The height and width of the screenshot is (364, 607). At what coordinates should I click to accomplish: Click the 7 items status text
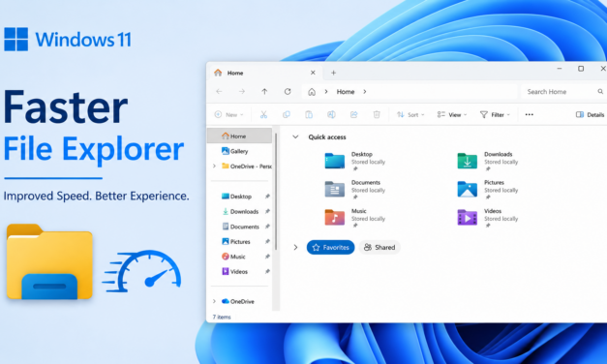coord(222,317)
